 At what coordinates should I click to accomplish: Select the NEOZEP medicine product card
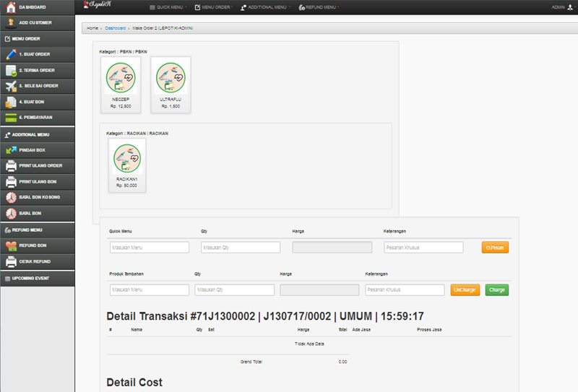tap(121, 84)
